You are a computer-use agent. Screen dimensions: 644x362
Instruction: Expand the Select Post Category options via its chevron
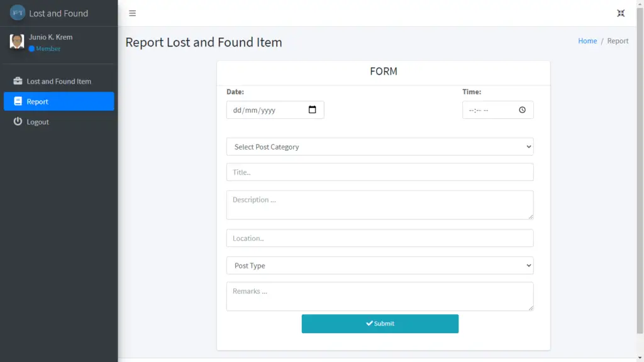tap(528, 146)
